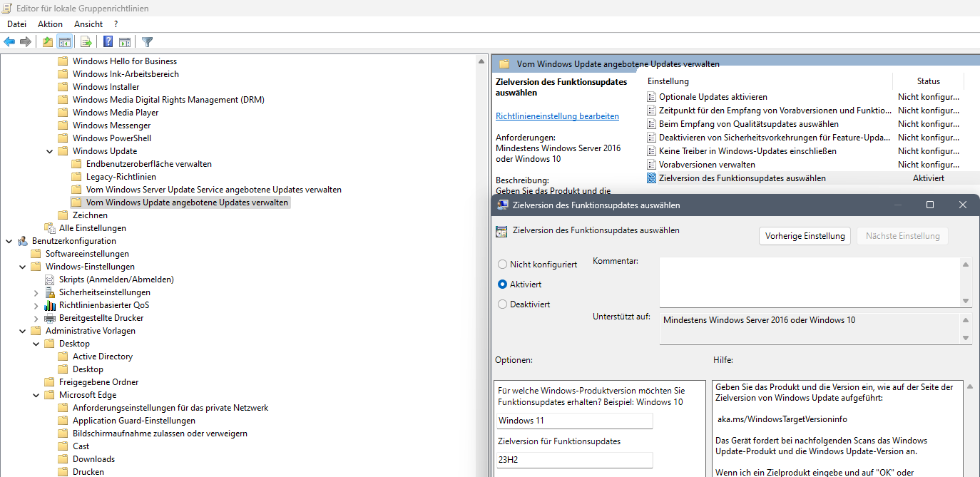980x477 pixels.
Task: Collapse the Windows-Einstellungen node
Action: coord(22,267)
